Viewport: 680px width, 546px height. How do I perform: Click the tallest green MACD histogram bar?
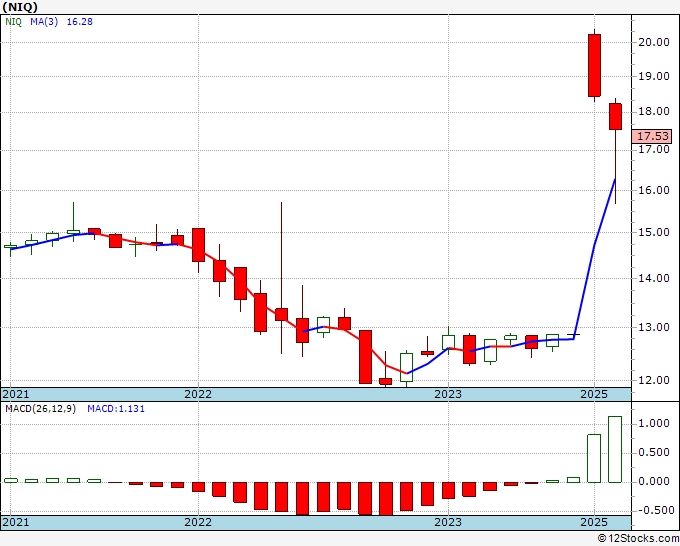tap(615, 449)
